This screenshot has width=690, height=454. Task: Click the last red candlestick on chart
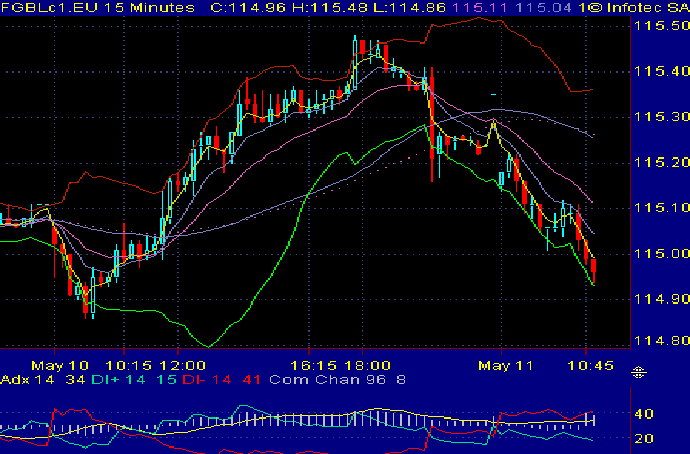coord(594,268)
